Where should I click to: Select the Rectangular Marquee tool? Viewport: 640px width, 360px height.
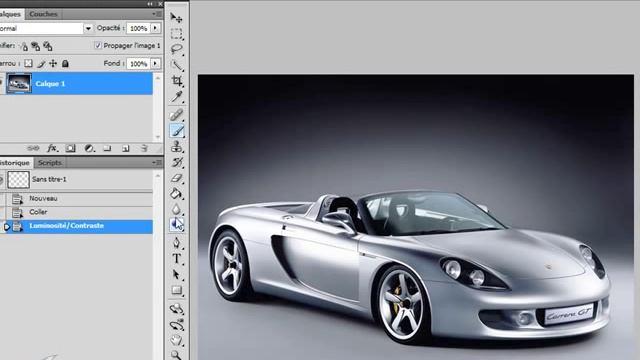pos(176,33)
